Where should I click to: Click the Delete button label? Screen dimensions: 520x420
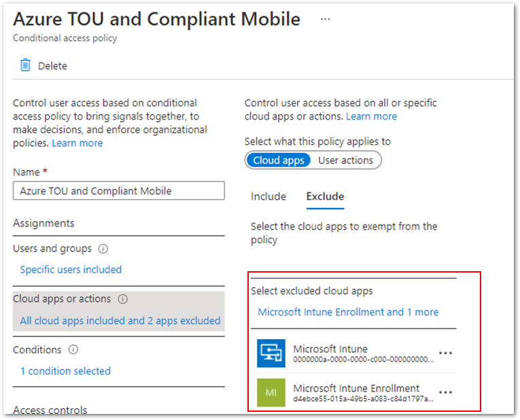52,66
